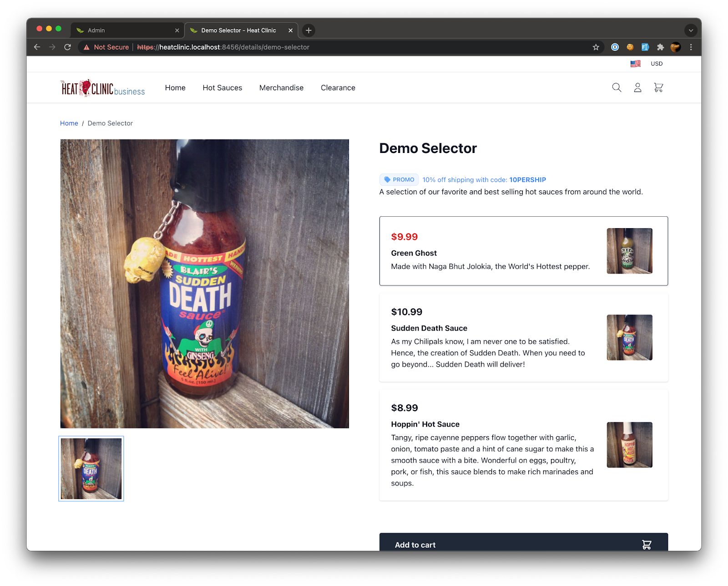Select the Hoppin' Hot Sauce $8.99 option

(x=523, y=445)
